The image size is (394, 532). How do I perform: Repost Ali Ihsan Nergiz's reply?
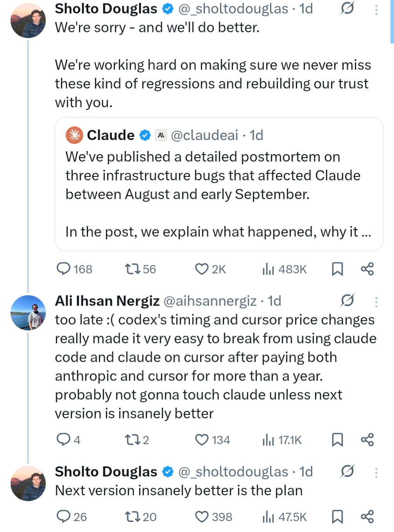[x=131, y=440]
